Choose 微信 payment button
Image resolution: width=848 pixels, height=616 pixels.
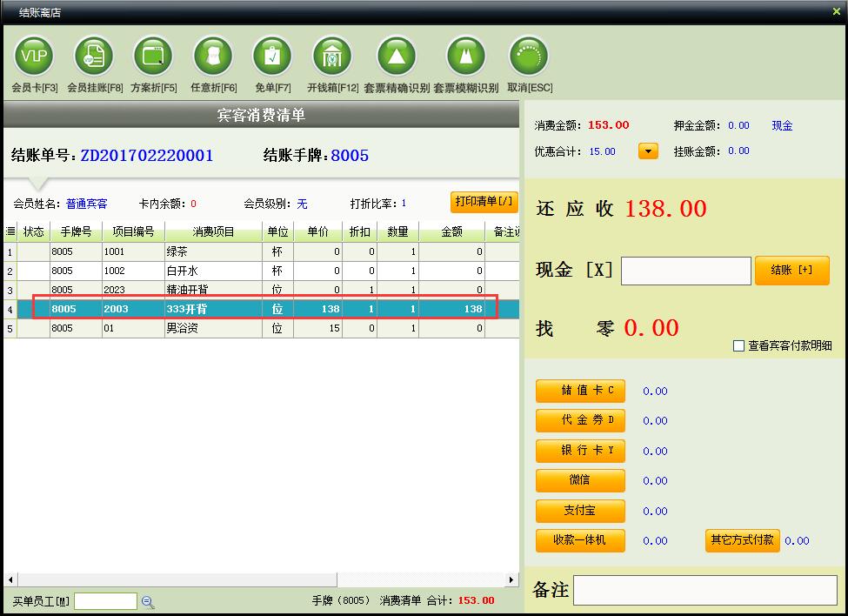click(x=580, y=480)
